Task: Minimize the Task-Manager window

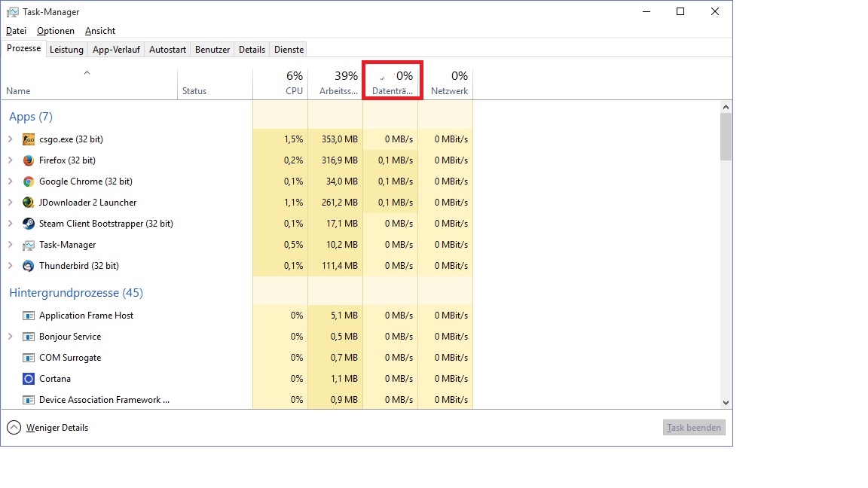Action: point(646,11)
